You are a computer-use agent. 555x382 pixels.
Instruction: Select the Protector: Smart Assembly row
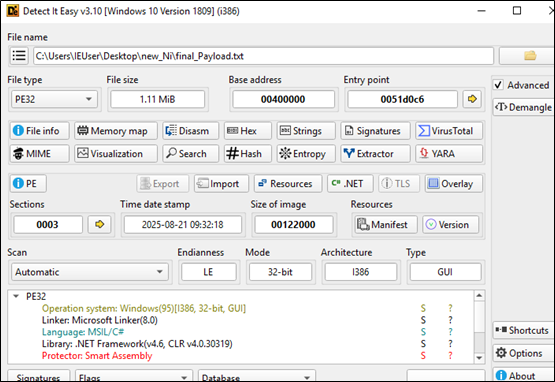coord(241,355)
